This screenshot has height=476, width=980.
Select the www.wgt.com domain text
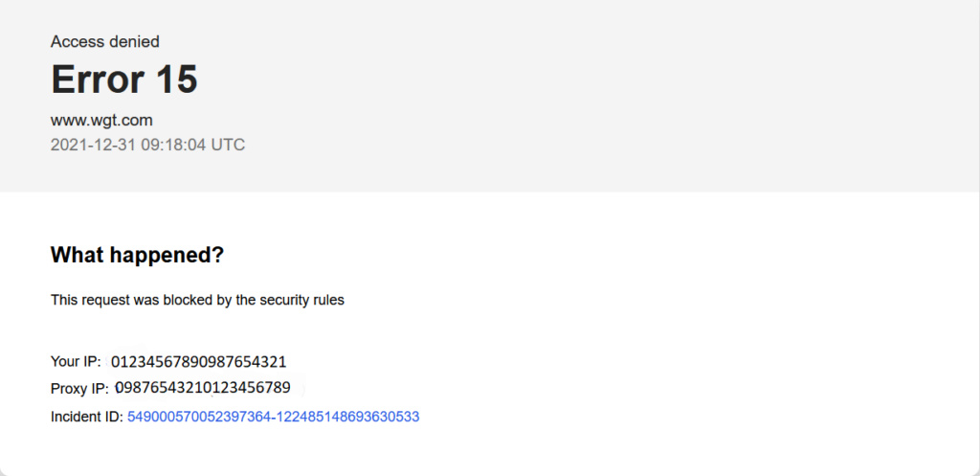(101, 121)
